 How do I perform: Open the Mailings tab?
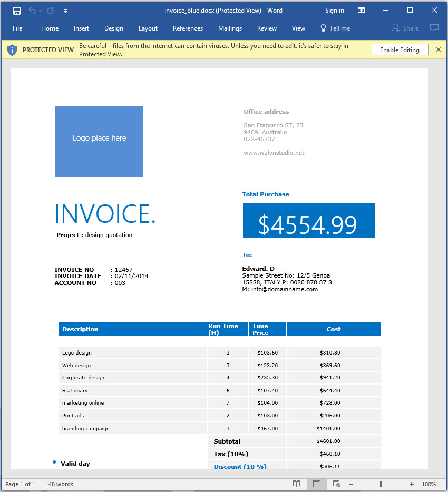click(230, 28)
